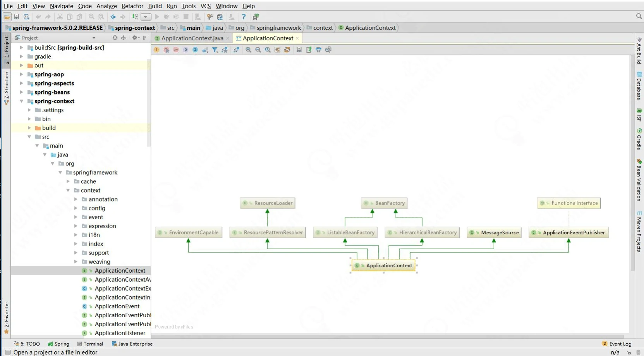Collapse the spring-context tree node

click(22, 101)
